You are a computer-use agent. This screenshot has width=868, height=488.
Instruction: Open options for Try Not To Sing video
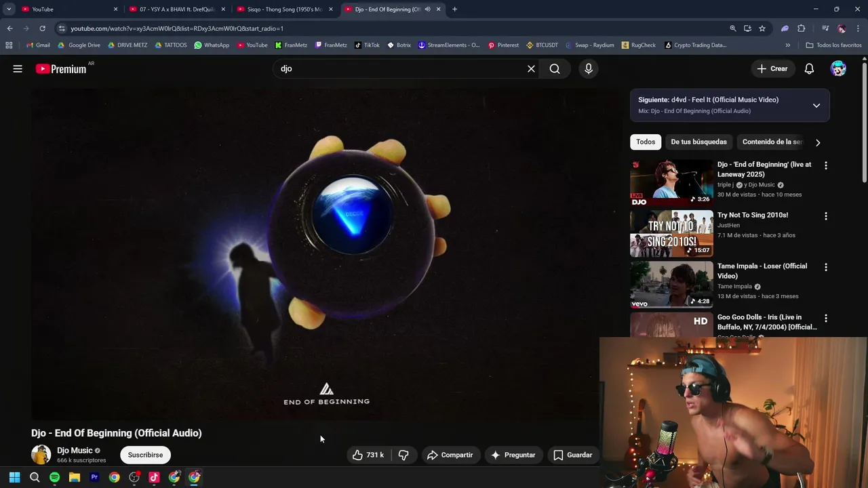825,216
